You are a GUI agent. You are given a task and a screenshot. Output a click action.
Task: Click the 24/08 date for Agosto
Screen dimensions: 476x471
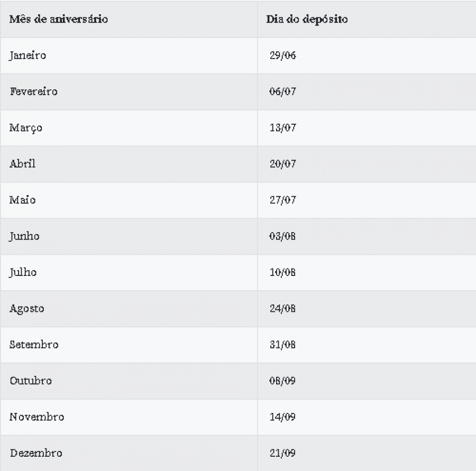click(282, 308)
